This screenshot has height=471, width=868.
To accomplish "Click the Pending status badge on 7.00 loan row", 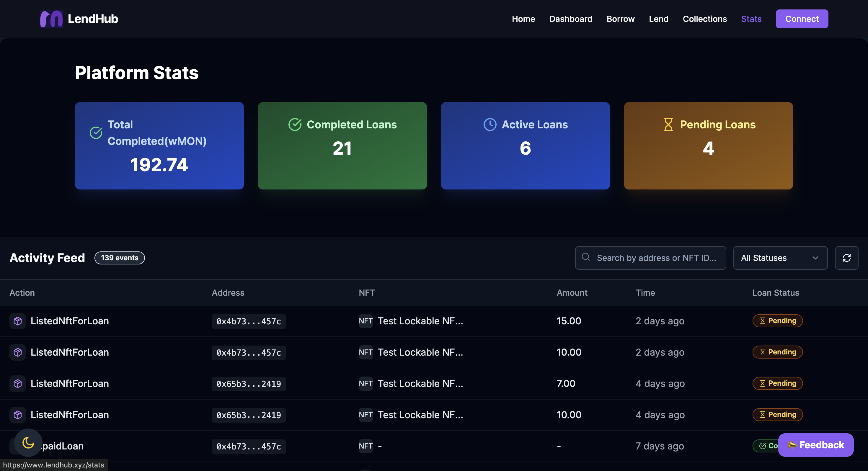I will click(777, 383).
